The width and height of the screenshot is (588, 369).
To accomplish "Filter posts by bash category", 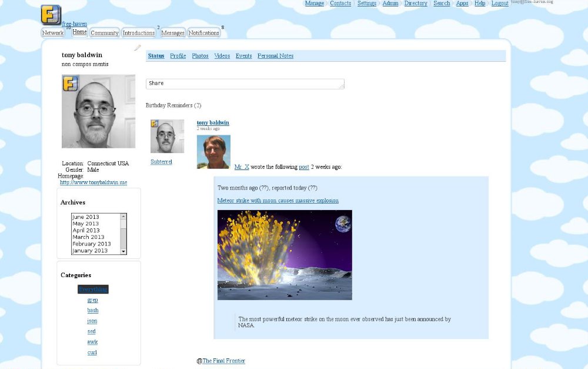I will 93,310.
